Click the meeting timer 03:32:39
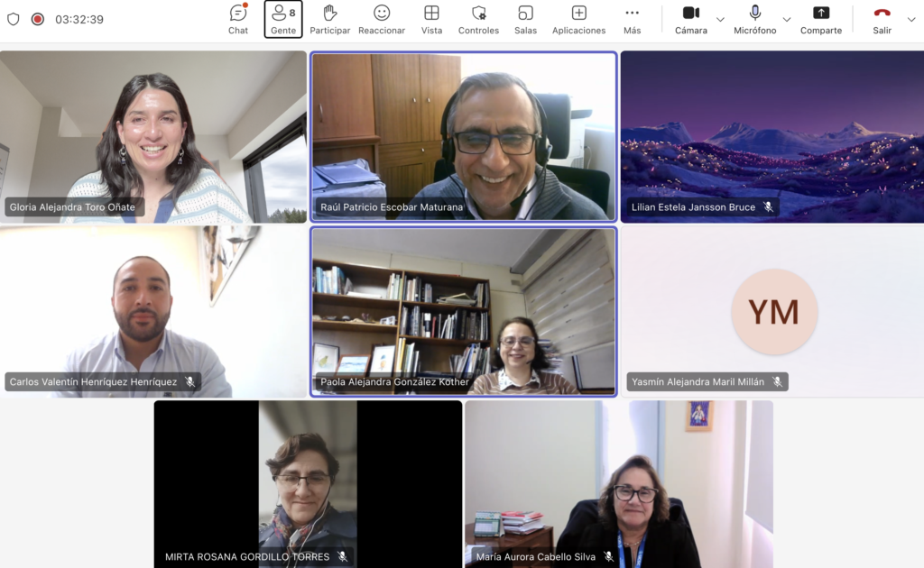The image size is (924, 568). [79, 20]
